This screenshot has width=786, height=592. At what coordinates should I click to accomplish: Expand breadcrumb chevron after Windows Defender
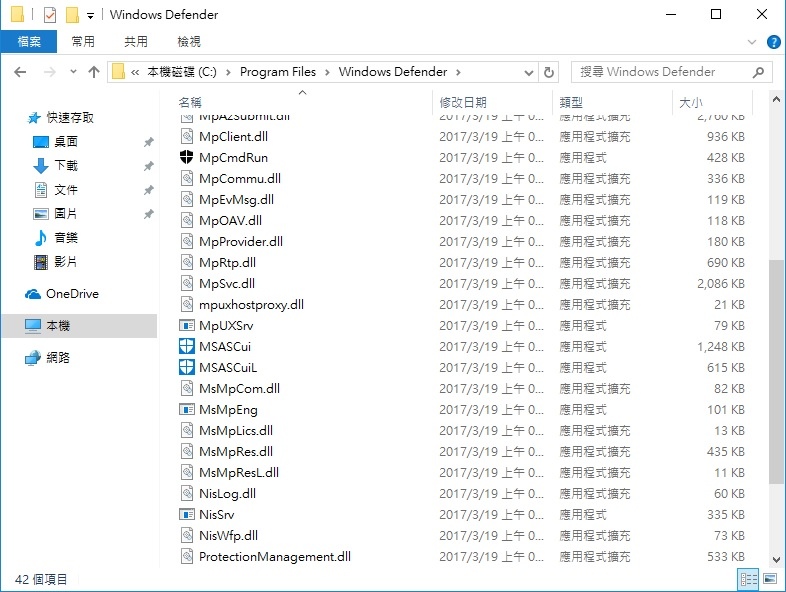(458, 72)
